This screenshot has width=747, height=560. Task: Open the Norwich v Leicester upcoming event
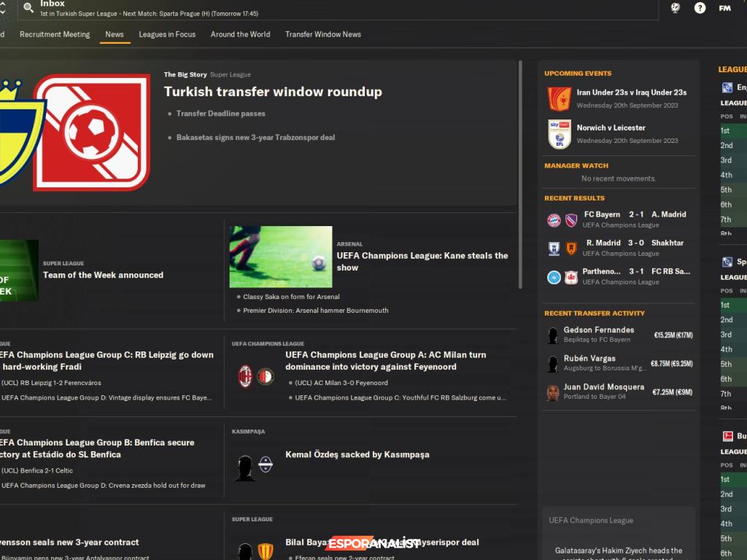click(x=611, y=128)
